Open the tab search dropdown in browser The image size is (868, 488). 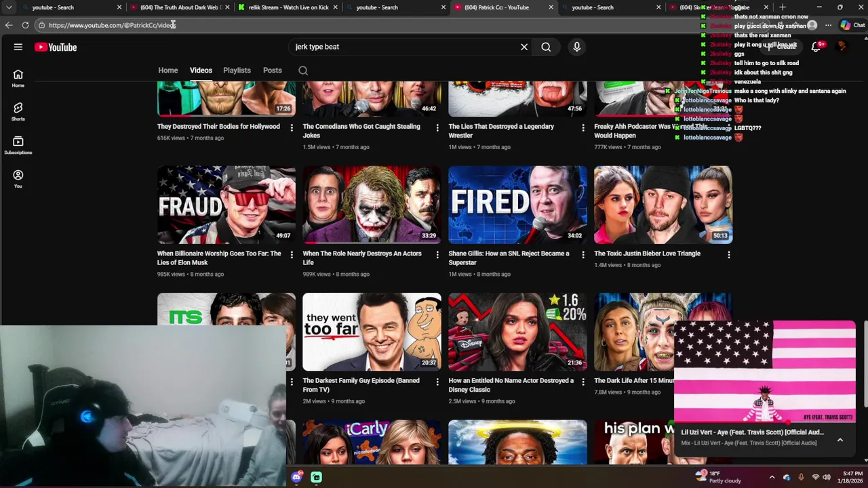[9, 7]
